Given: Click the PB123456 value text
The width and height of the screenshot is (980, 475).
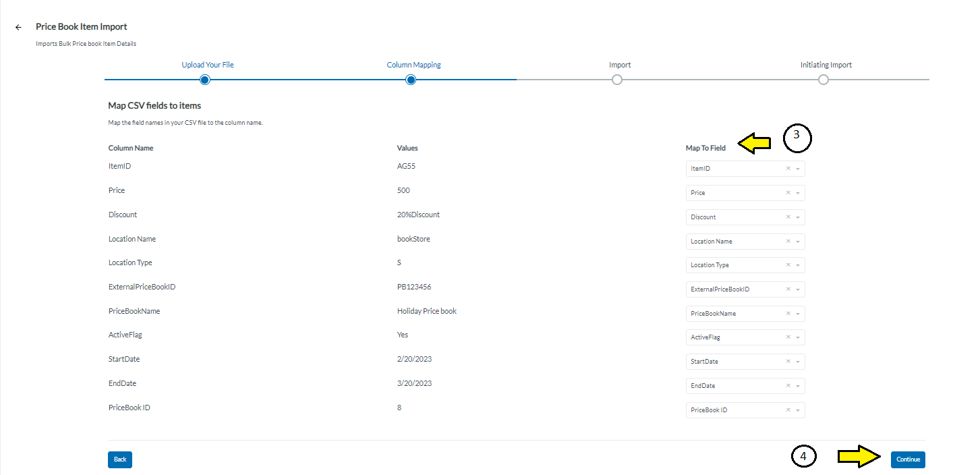Looking at the screenshot, I should coord(414,287).
